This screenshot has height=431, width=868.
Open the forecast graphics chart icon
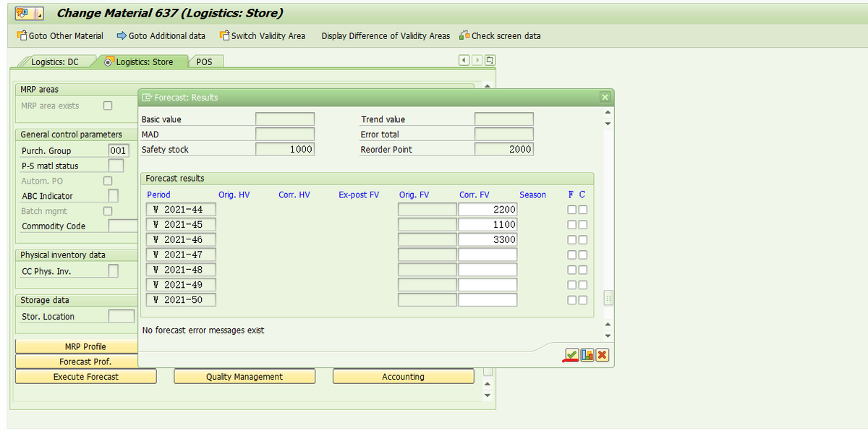point(587,354)
